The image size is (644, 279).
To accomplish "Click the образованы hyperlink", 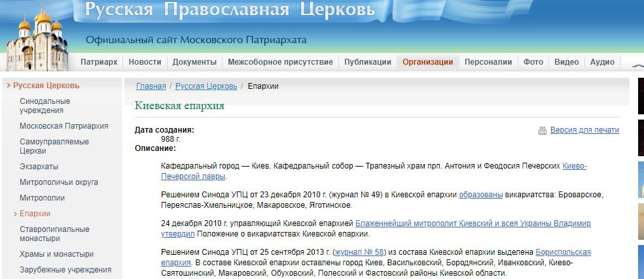I will 481,195.
